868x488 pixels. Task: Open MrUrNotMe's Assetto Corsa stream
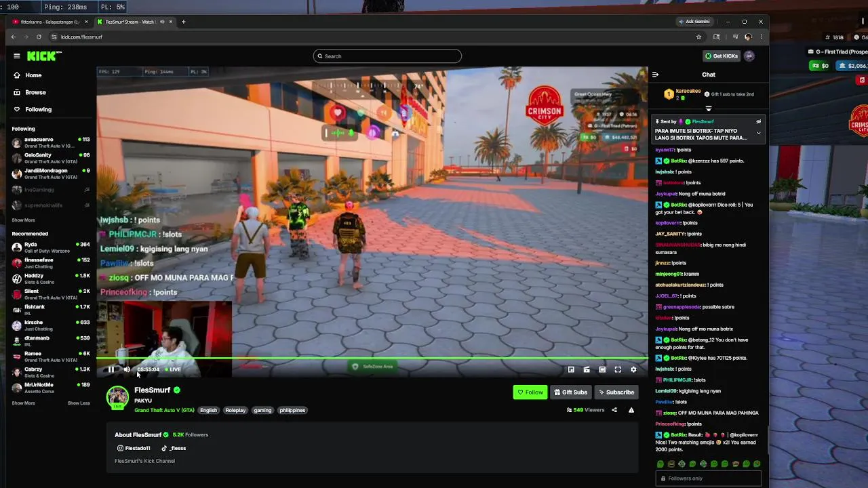(x=51, y=388)
